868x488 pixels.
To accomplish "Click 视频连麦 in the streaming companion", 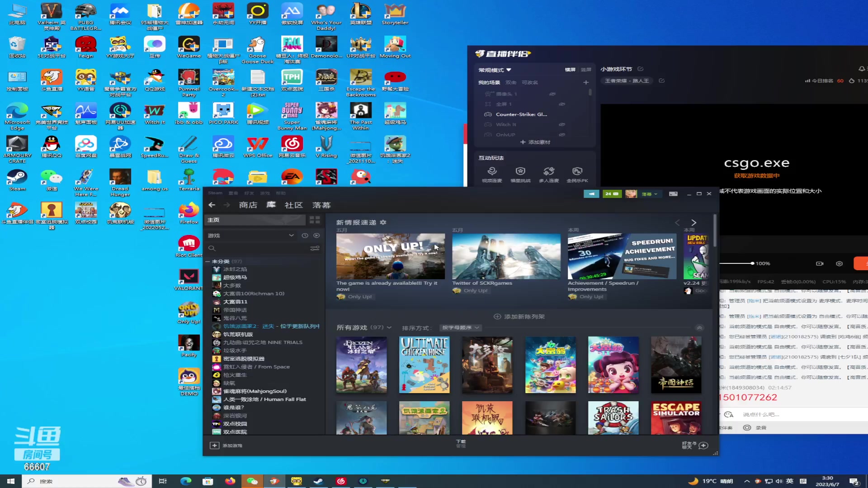I will 492,174.
